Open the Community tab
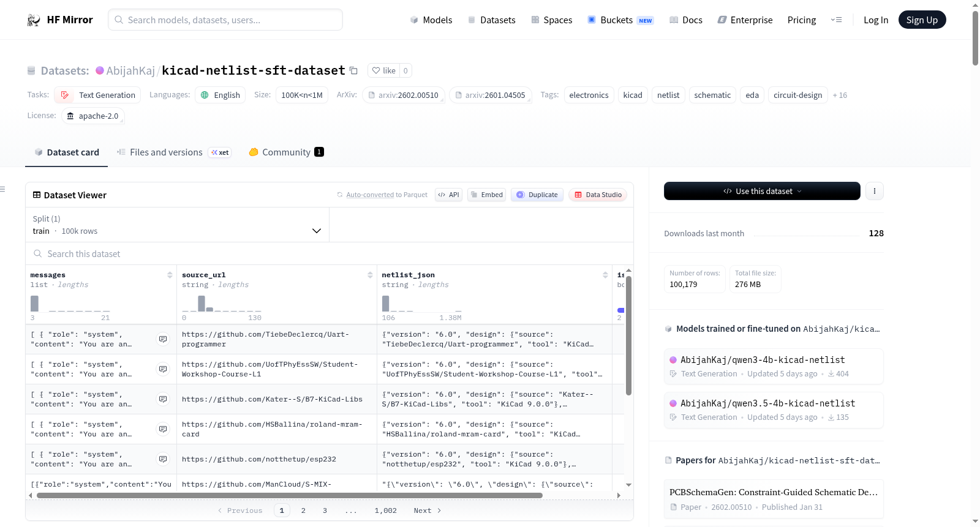The image size is (980, 527). click(286, 152)
